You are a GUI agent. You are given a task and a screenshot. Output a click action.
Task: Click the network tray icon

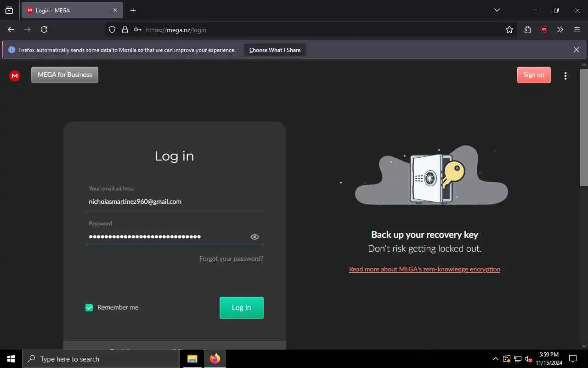tap(517, 359)
